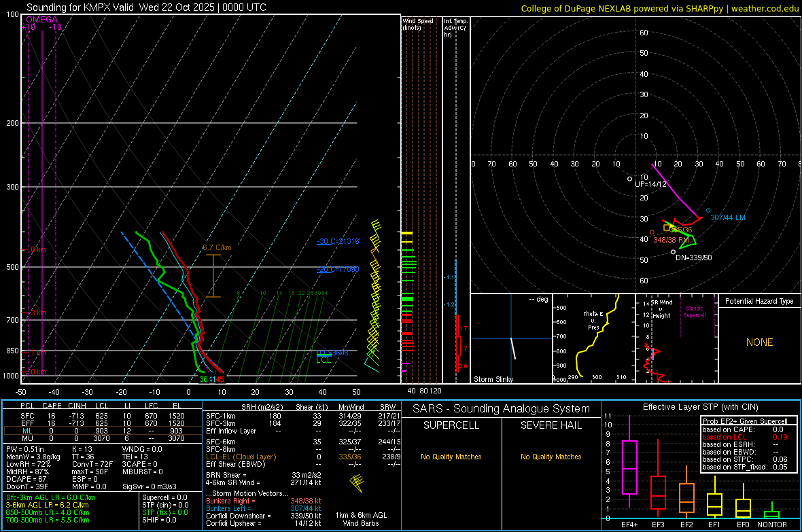Click the 6.7 C/km lapse rate label
This screenshot has width=802, height=532.
click(x=217, y=247)
